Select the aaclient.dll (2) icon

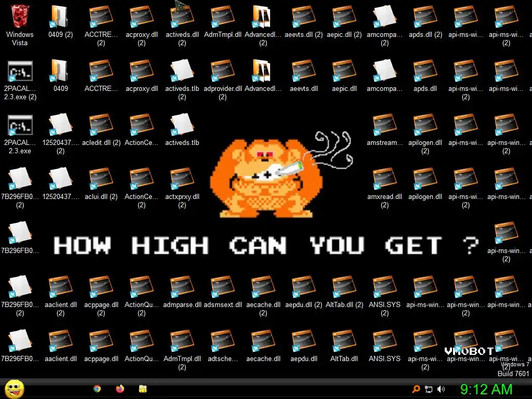click(x=60, y=287)
